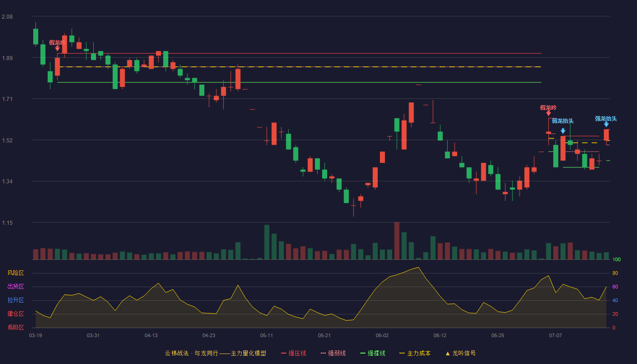The image size is (637, 364).
Task: Click the 06-02 date label
Action: coord(382,335)
